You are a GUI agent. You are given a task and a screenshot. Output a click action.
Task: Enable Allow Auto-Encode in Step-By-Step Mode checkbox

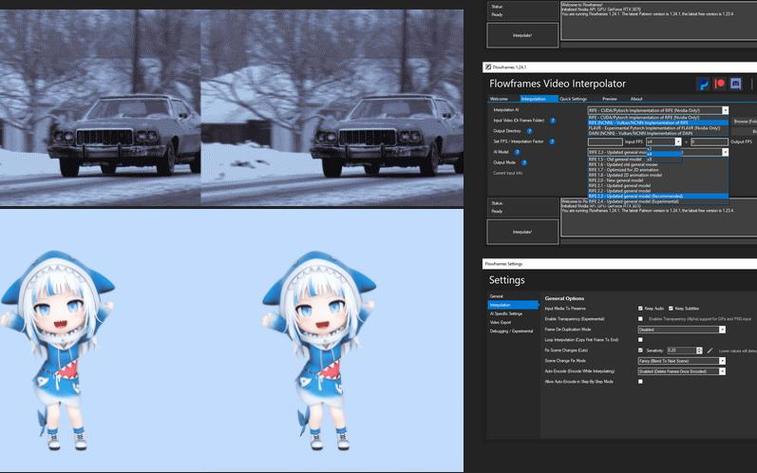click(640, 382)
